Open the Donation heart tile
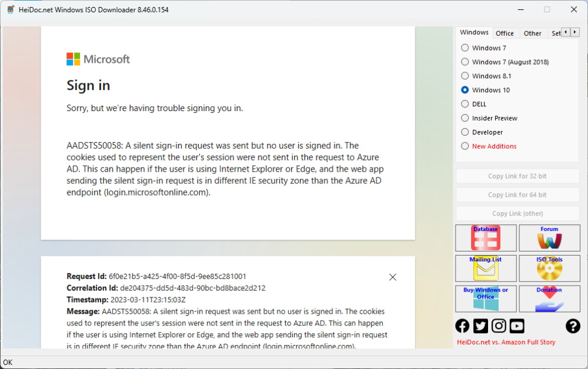Image resolution: width=588 pixels, height=369 pixels. click(x=549, y=298)
